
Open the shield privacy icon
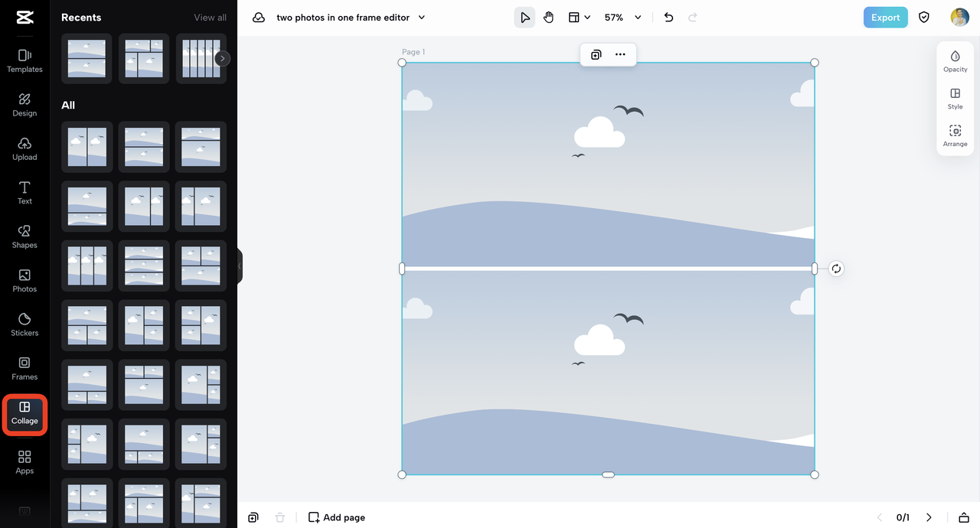coord(924,18)
